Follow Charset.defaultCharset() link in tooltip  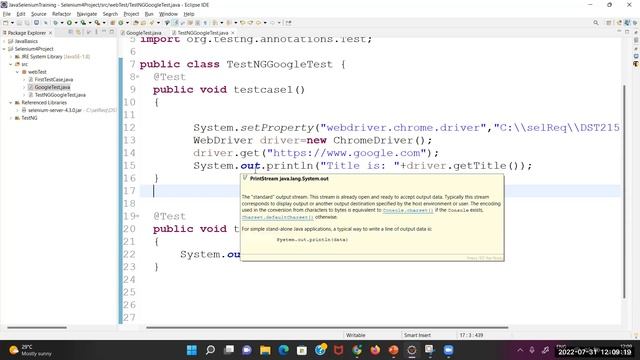278,217
